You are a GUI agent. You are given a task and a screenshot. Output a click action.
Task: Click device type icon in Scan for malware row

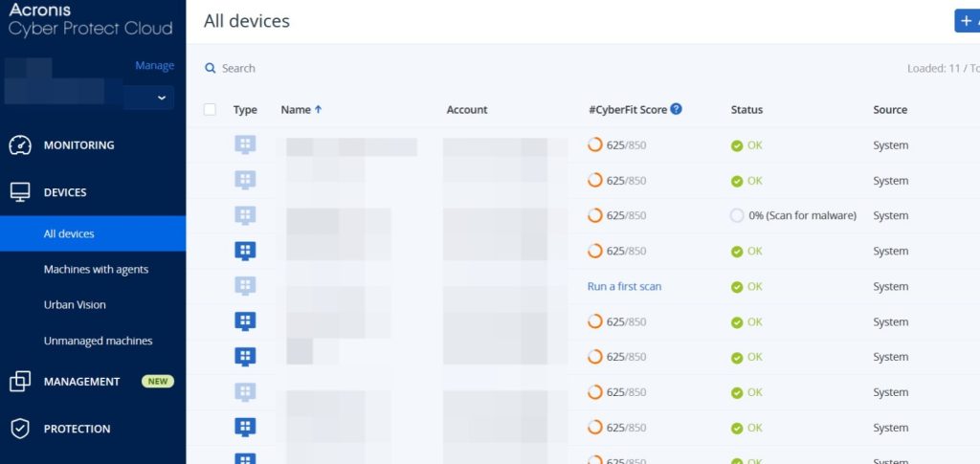(245, 215)
